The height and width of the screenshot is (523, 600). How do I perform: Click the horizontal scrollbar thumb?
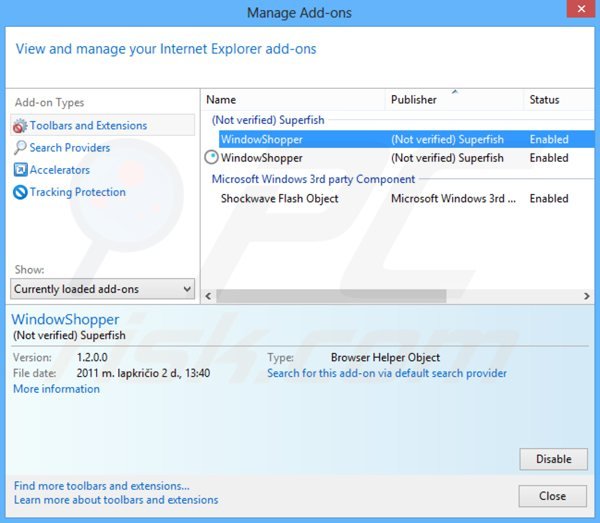click(x=331, y=296)
